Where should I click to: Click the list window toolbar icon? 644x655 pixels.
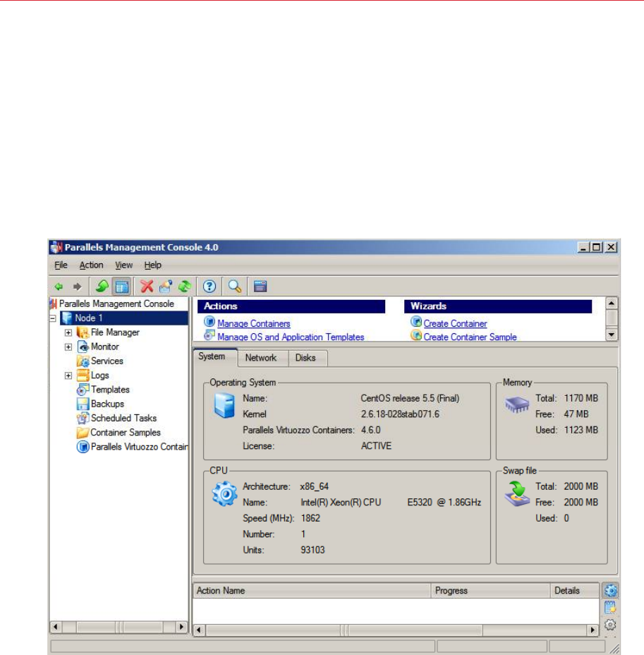tap(260, 287)
